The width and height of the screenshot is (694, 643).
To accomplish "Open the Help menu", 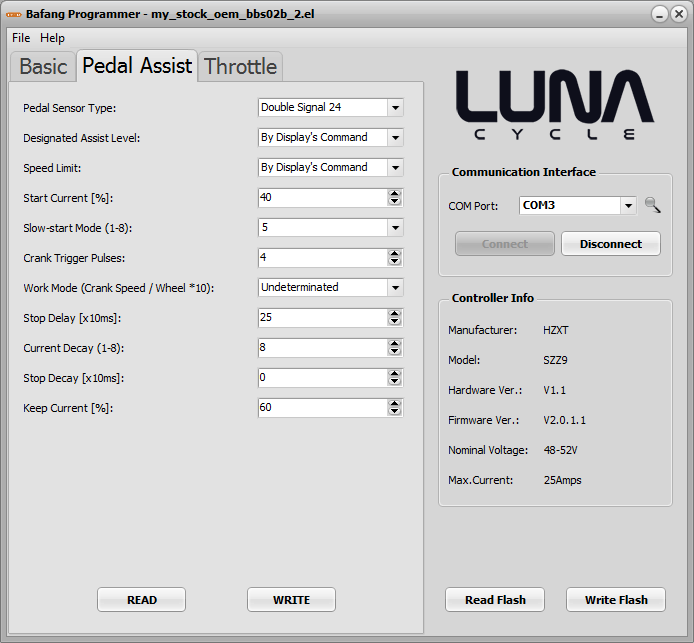I will pos(52,38).
